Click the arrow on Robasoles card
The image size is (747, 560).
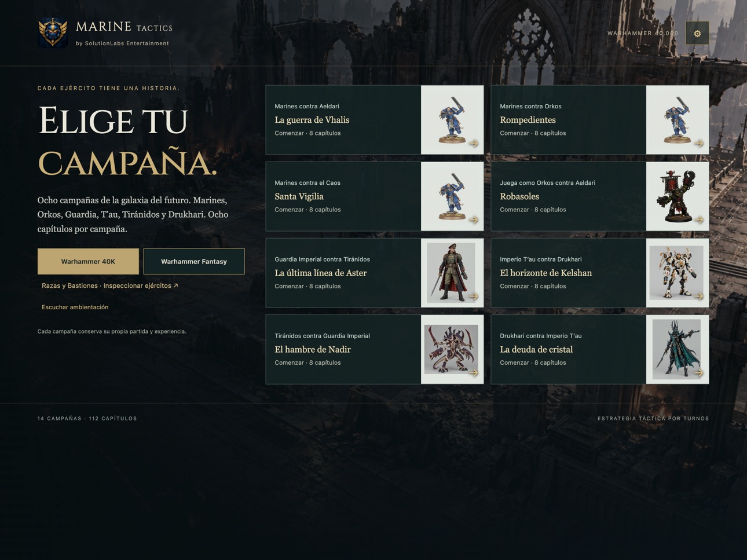tap(699, 219)
